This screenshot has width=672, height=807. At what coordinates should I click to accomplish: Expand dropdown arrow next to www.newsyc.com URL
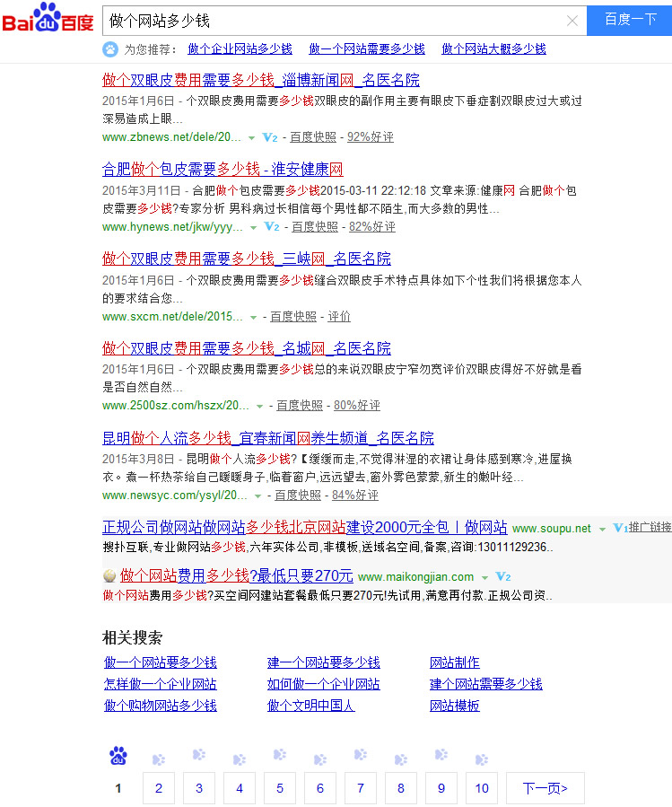click(x=257, y=496)
